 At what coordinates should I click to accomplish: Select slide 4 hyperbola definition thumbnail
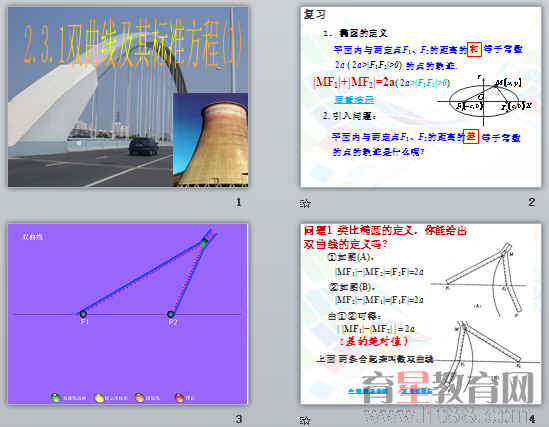click(x=421, y=314)
